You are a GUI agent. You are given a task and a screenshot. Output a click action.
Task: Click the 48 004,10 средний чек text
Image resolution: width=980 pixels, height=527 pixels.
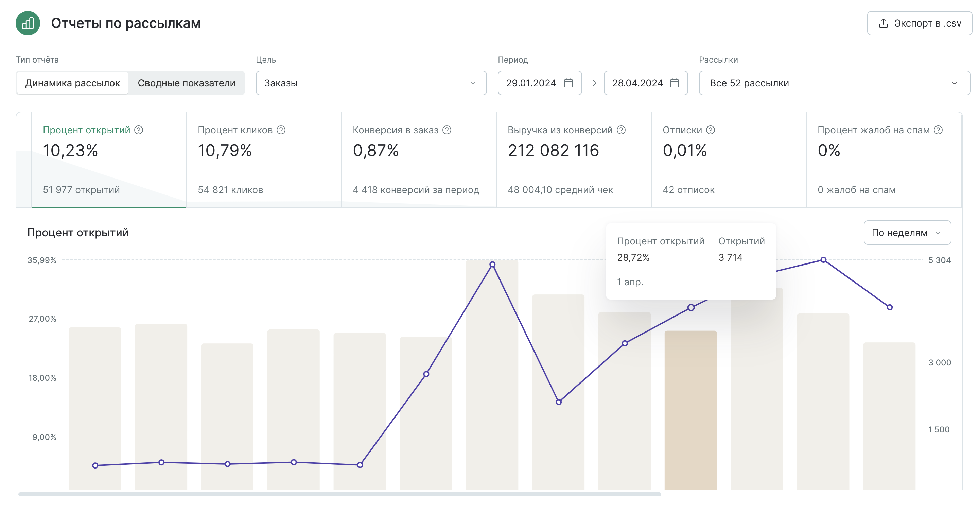point(560,190)
